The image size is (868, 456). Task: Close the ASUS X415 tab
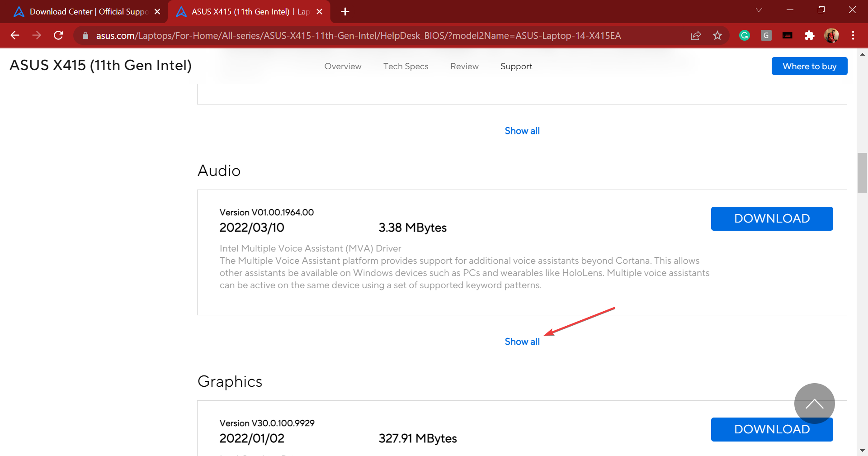tap(320, 12)
